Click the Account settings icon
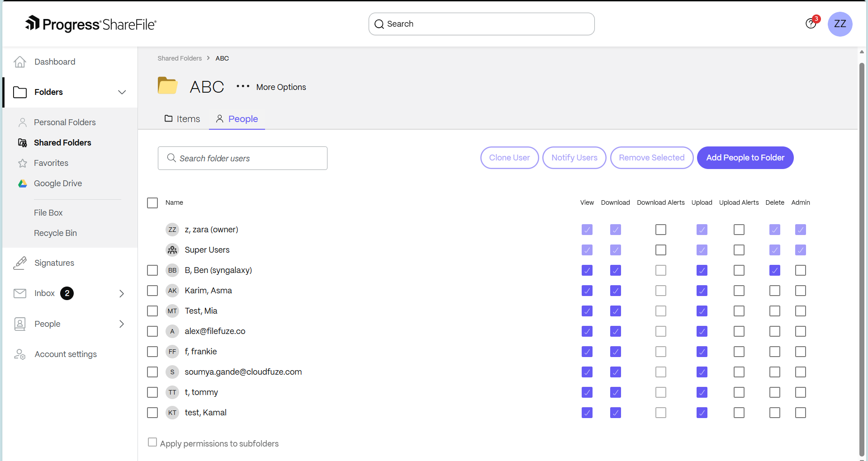This screenshot has width=868, height=461. click(x=20, y=354)
